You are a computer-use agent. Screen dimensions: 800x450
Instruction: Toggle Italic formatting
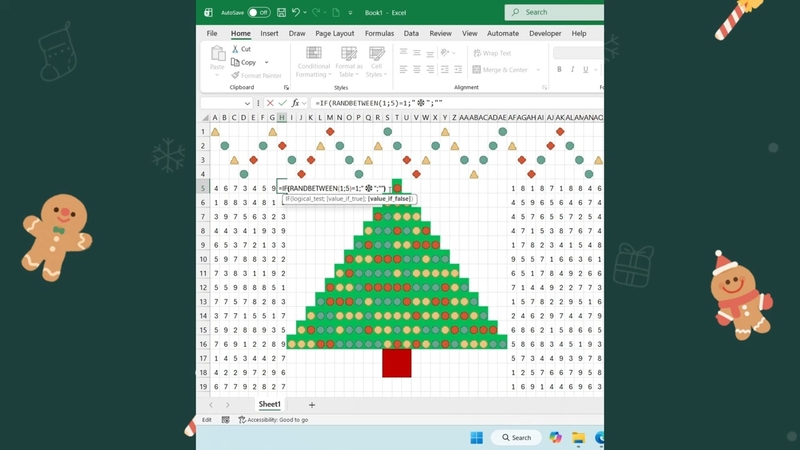point(572,69)
